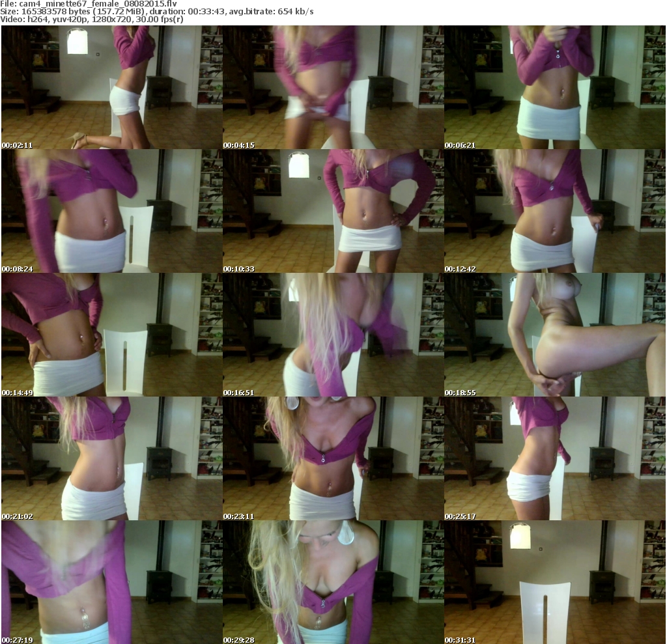
Task: Click the 'Size: 165383578 bytes' info line
Action: point(157,12)
